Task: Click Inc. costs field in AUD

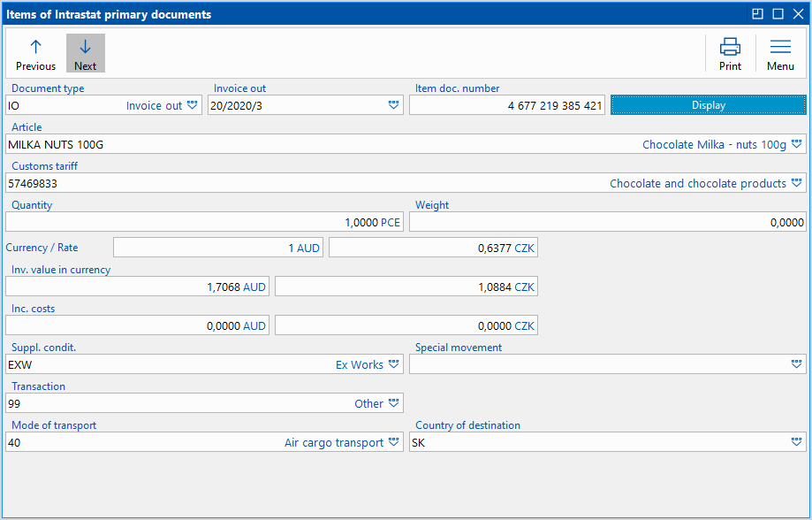Action: tap(137, 325)
